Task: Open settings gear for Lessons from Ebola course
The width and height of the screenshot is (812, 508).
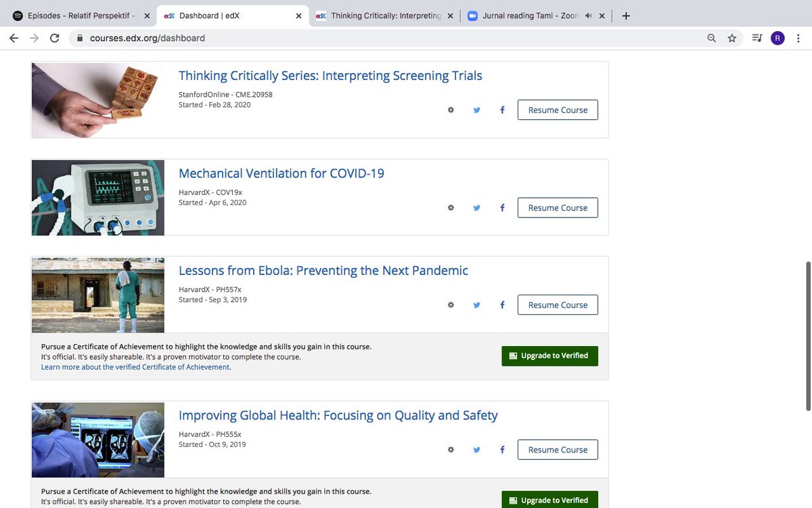Action: (451, 305)
